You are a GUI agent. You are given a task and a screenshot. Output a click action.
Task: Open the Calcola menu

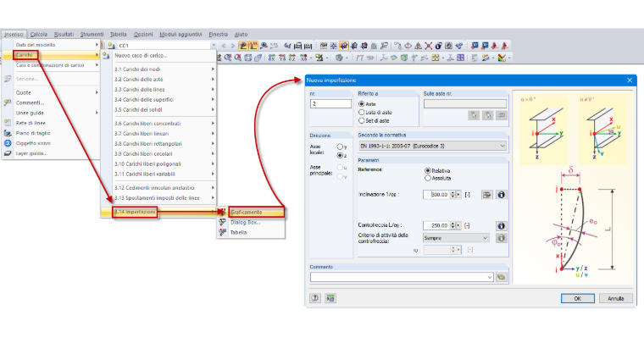tap(39, 35)
